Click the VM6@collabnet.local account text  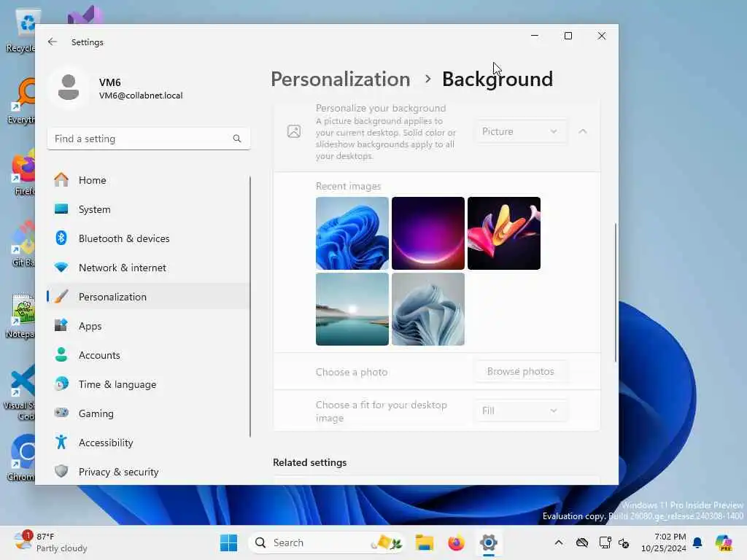click(141, 96)
